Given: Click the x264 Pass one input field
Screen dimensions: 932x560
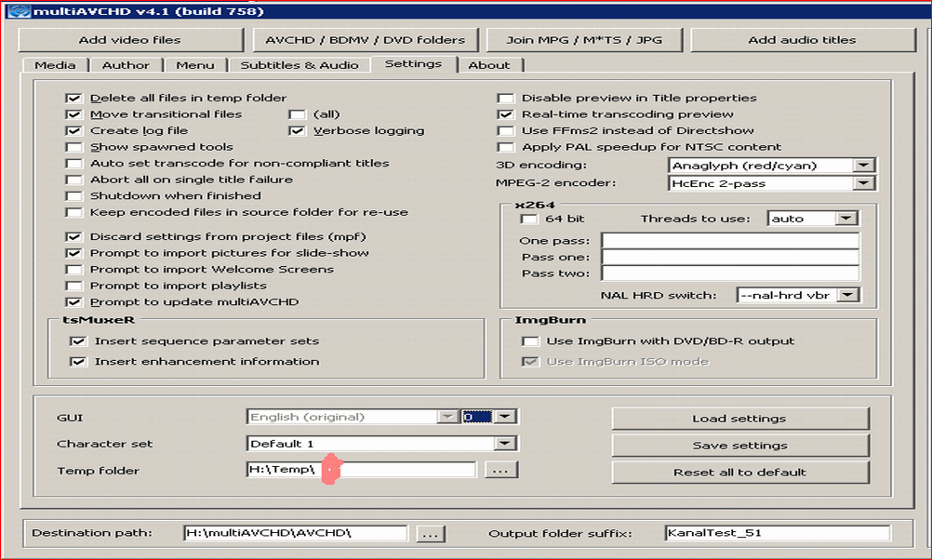Looking at the screenshot, I should (730, 257).
